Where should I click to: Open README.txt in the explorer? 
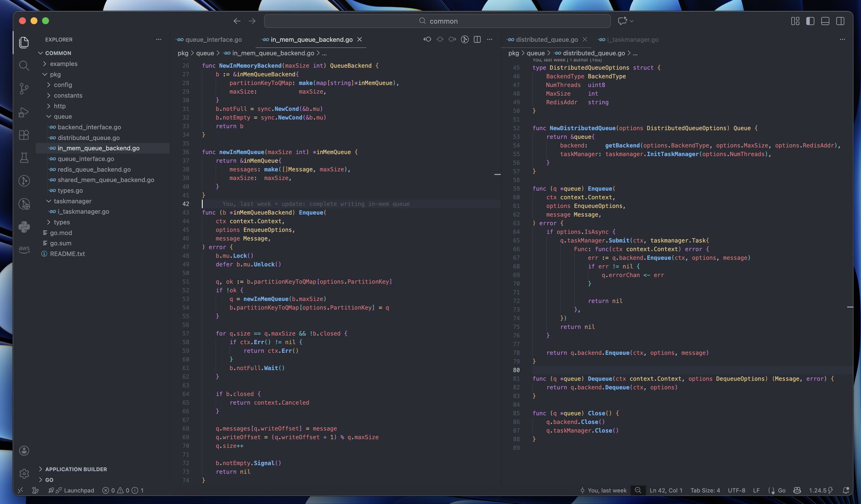pyautogui.click(x=67, y=254)
